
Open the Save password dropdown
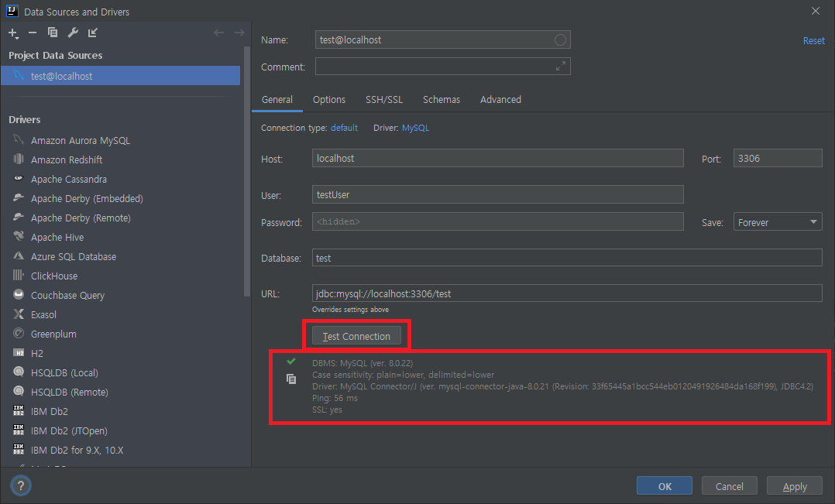click(778, 222)
